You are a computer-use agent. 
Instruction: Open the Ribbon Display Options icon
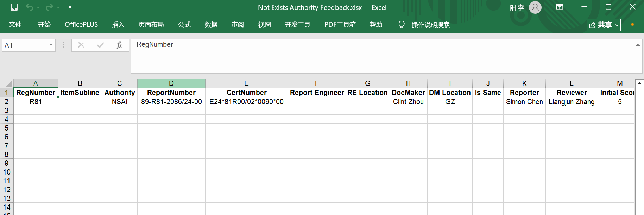[x=560, y=7]
